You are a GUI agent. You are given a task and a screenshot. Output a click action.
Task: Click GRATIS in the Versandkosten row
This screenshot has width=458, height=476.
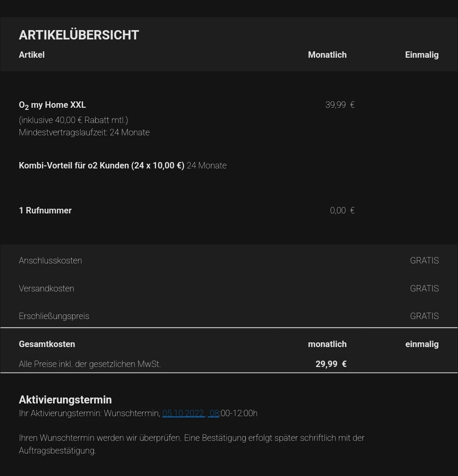(424, 288)
